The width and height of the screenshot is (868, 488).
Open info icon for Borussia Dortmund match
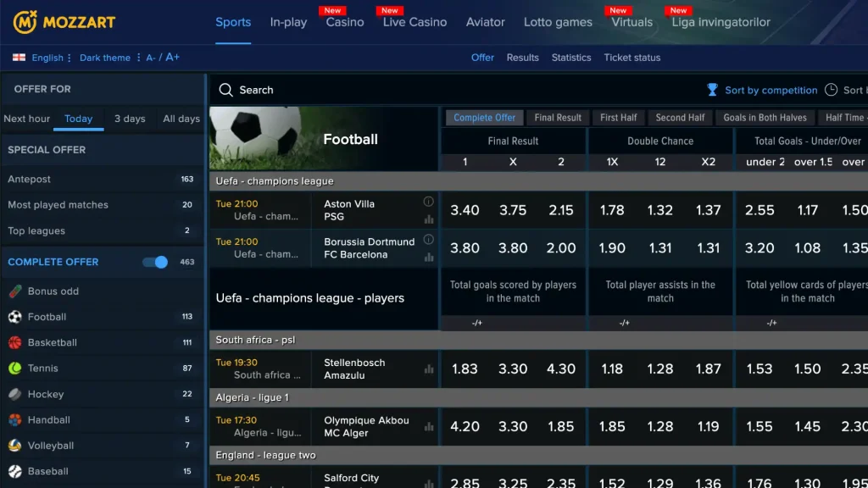pos(428,240)
